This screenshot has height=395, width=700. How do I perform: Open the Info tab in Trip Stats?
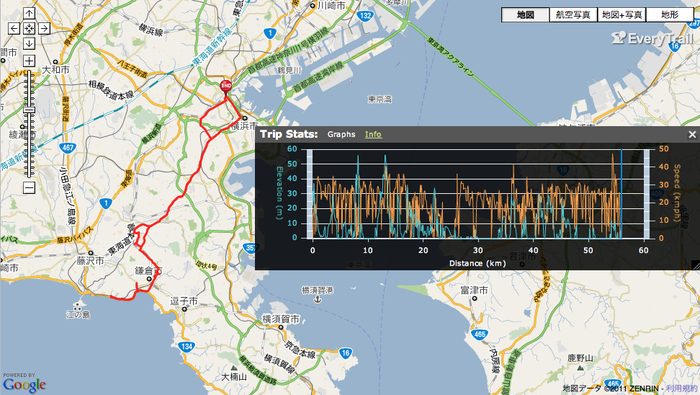373,134
